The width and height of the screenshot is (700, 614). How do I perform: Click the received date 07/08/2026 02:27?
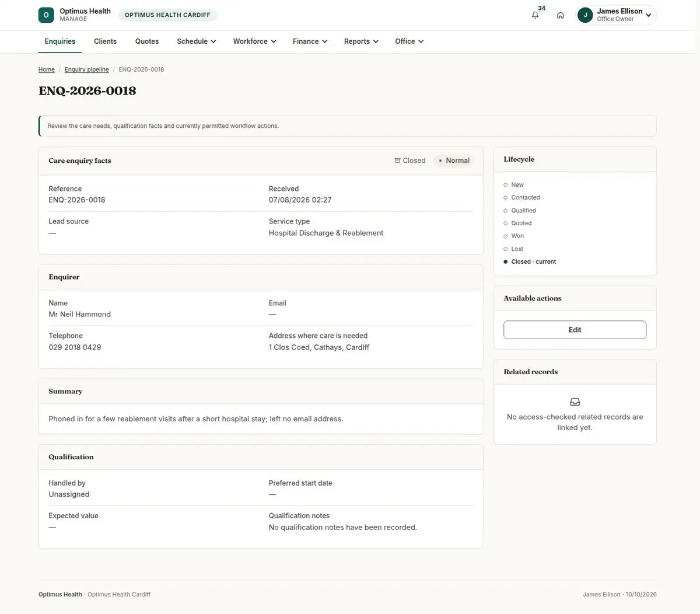coord(300,200)
